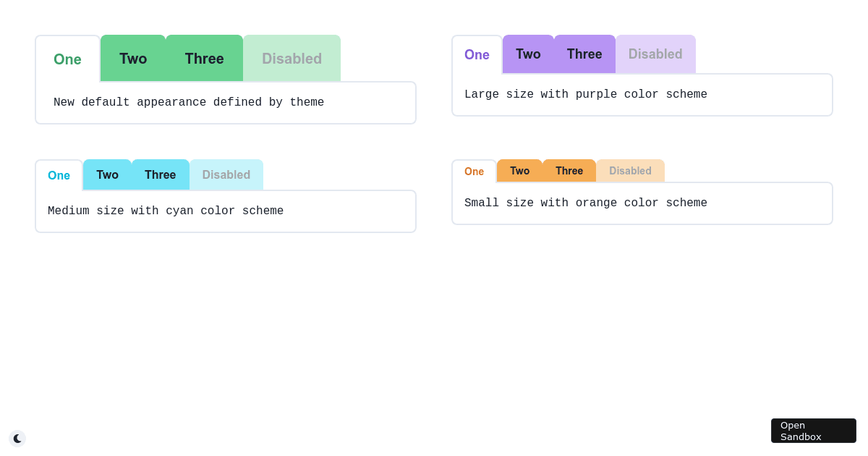Switch to 'Three' in cyan tab group

click(160, 174)
